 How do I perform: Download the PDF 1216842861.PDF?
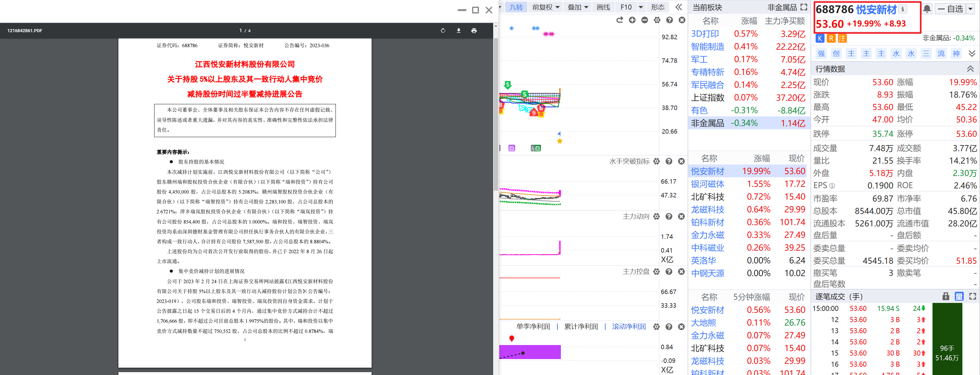[x=458, y=31]
